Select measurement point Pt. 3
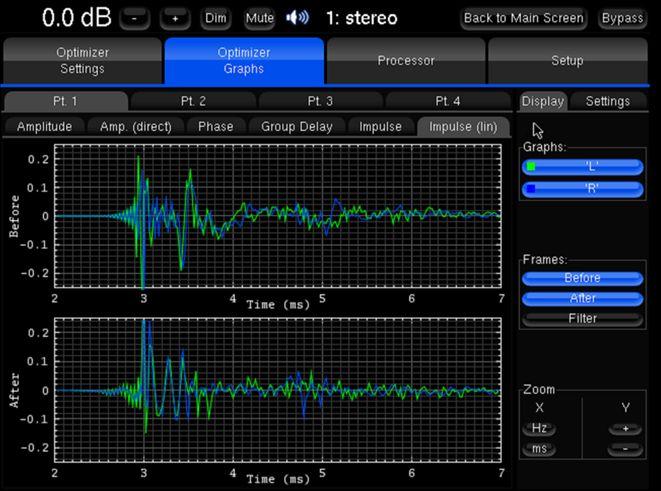The image size is (661, 491). [321, 101]
